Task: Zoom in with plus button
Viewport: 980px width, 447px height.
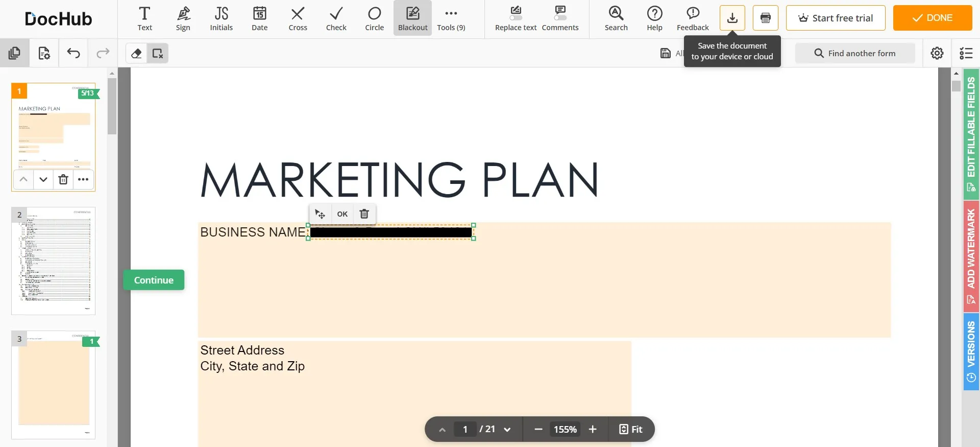Action: pyautogui.click(x=593, y=429)
